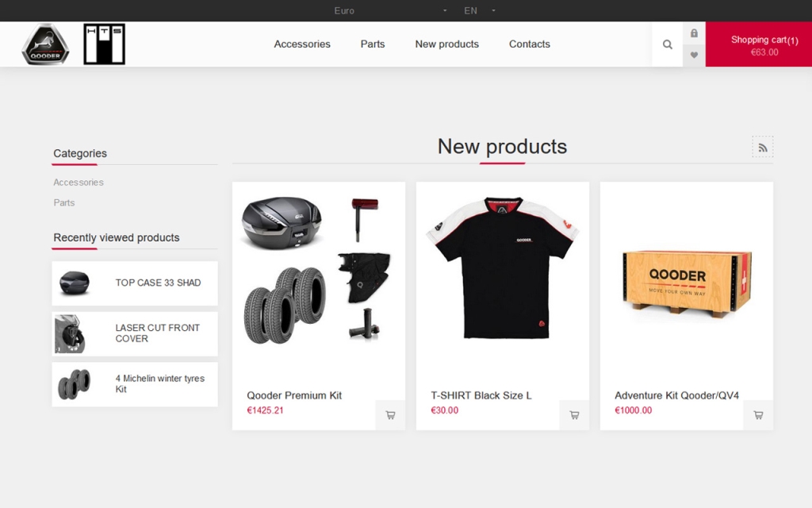
Task: Click the Recently viewed products heading
Action: [117, 238]
